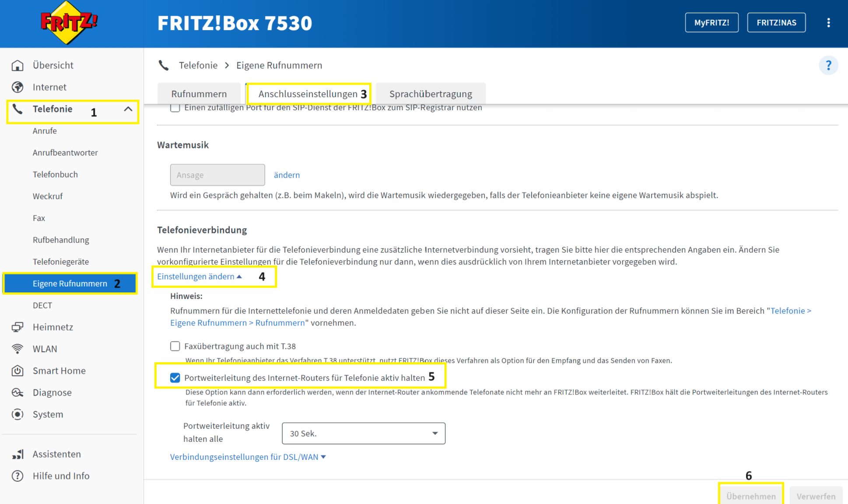Click the Telefonie phone icon in sidebar
This screenshot has width=848, height=504.
click(18, 109)
